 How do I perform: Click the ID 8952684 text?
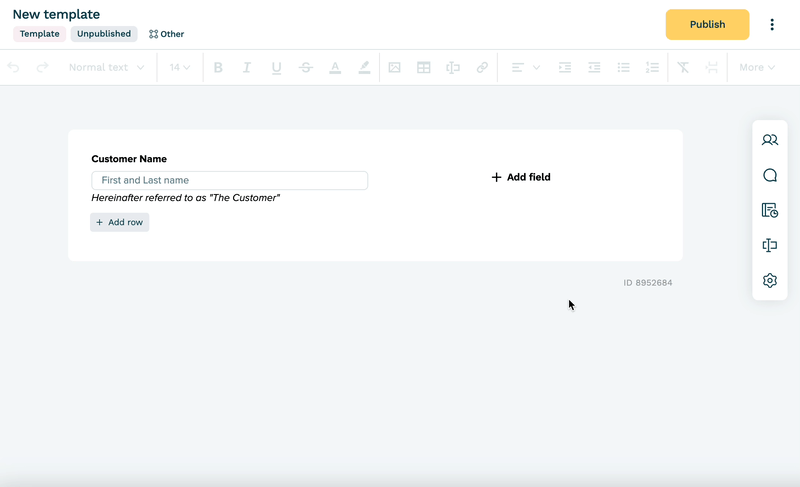point(648,283)
